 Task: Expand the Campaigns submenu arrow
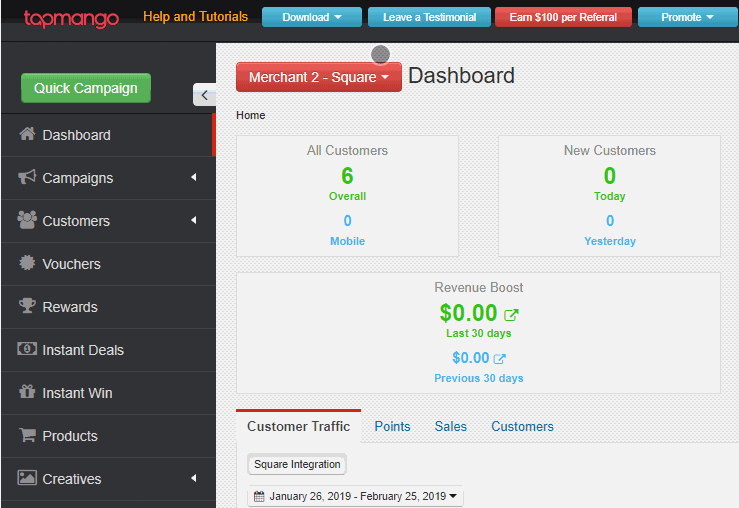tap(194, 177)
